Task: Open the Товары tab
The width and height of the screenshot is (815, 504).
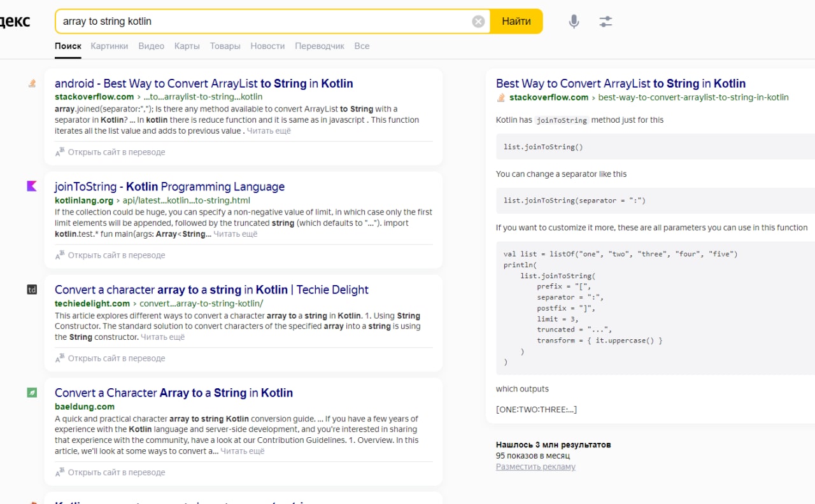Action: coord(225,46)
